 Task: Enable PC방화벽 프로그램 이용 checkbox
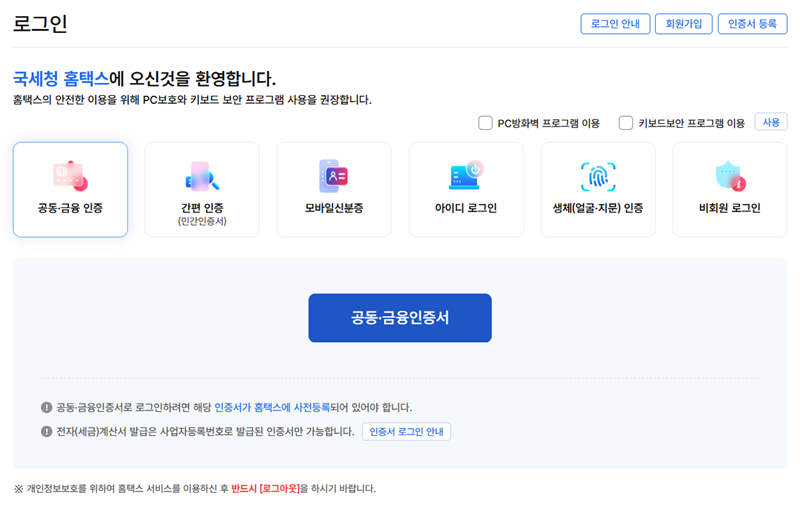(x=485, y=123)
